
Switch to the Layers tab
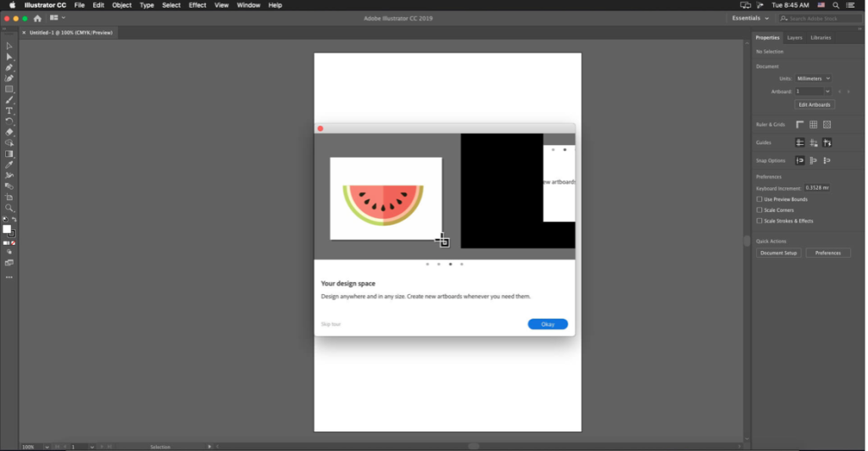[794, 37]
